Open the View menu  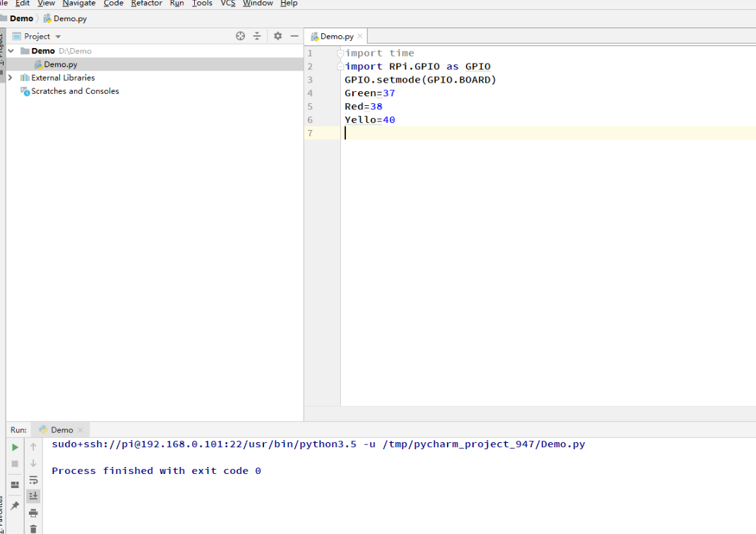tap(47, 4)
